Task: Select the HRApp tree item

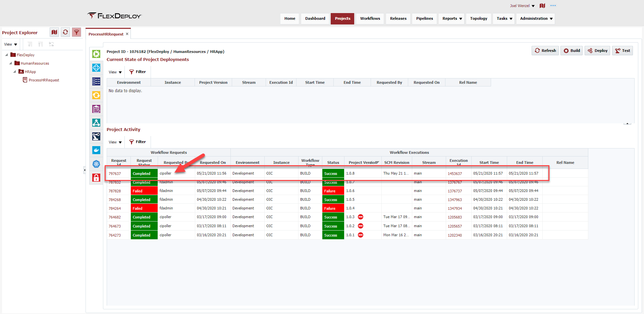Action: 30,72
